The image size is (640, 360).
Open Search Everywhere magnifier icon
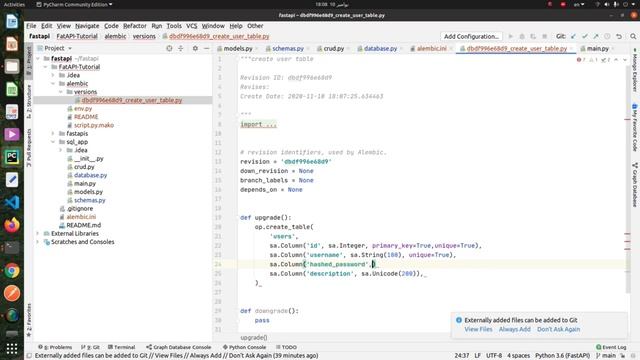[633, 36]
